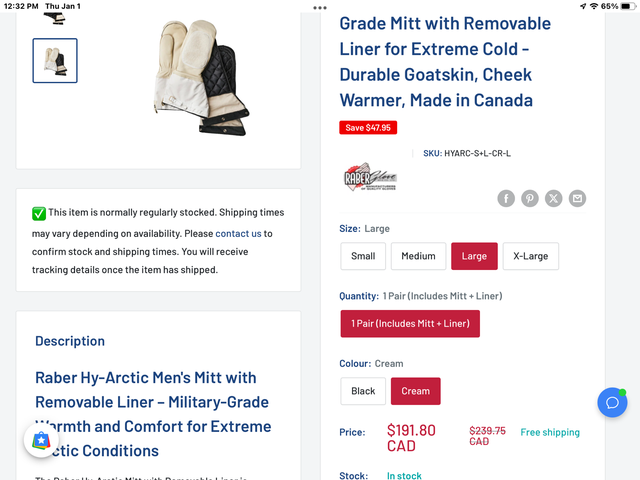Open the blue chat bubble widget

(612, 402)
